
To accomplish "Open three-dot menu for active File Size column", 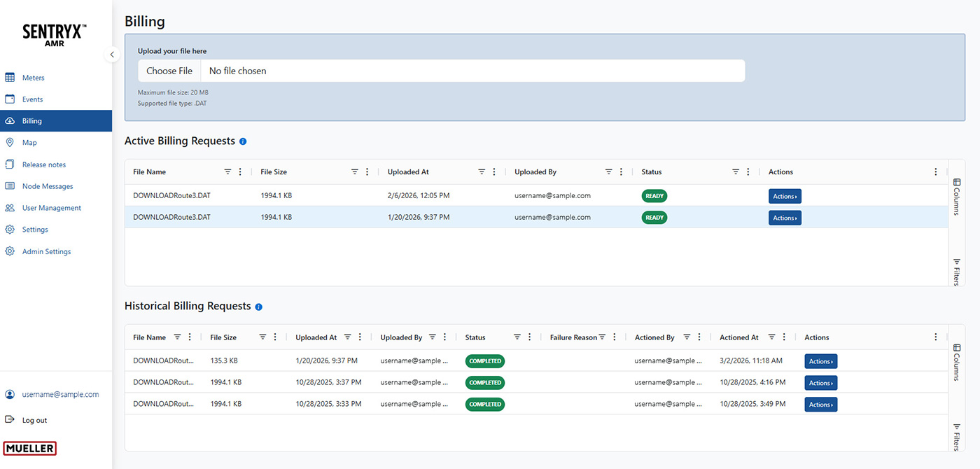I will (367, 172).
